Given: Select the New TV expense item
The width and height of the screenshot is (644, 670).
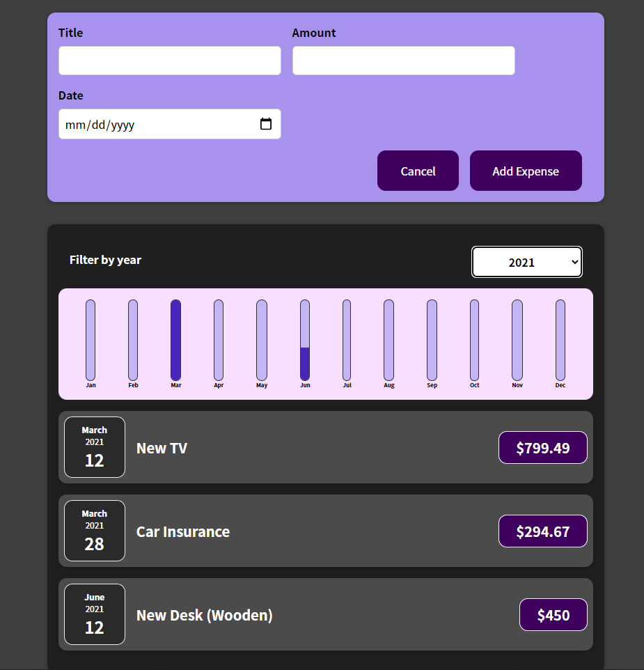Looking at the screenshot, I should click(x=326, y=448).
